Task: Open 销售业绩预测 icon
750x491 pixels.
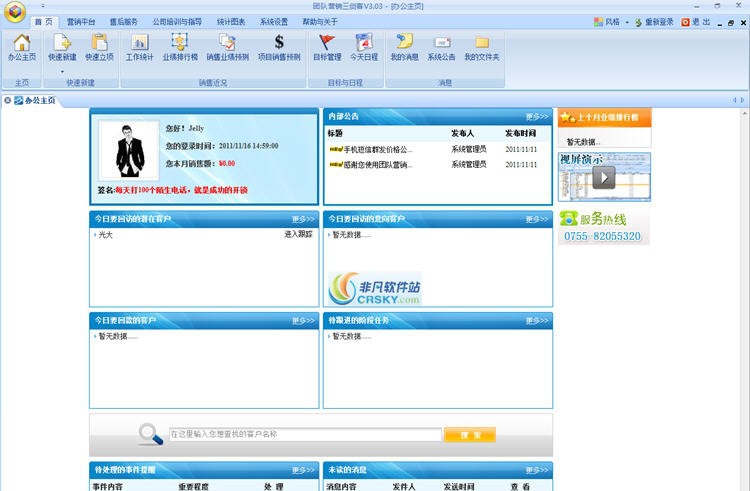Action: tap(227, 42)
